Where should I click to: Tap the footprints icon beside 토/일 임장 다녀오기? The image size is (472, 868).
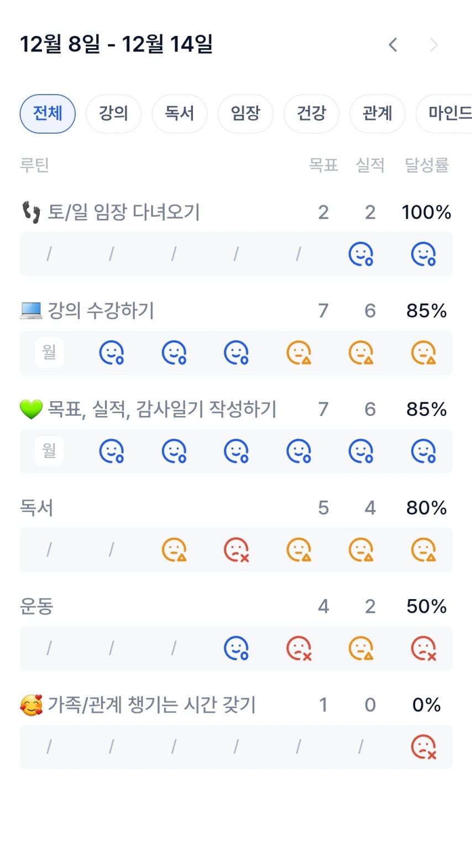pos(31,212)
